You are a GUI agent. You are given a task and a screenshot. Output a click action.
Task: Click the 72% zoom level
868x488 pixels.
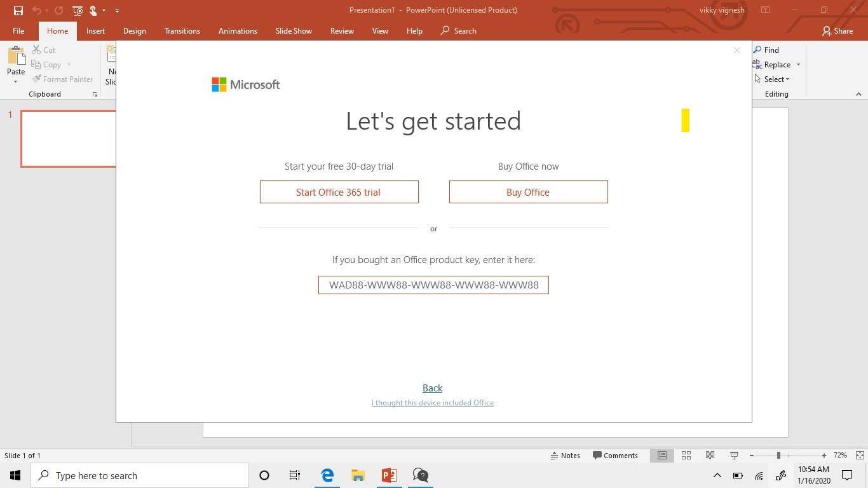coord(840,456)
